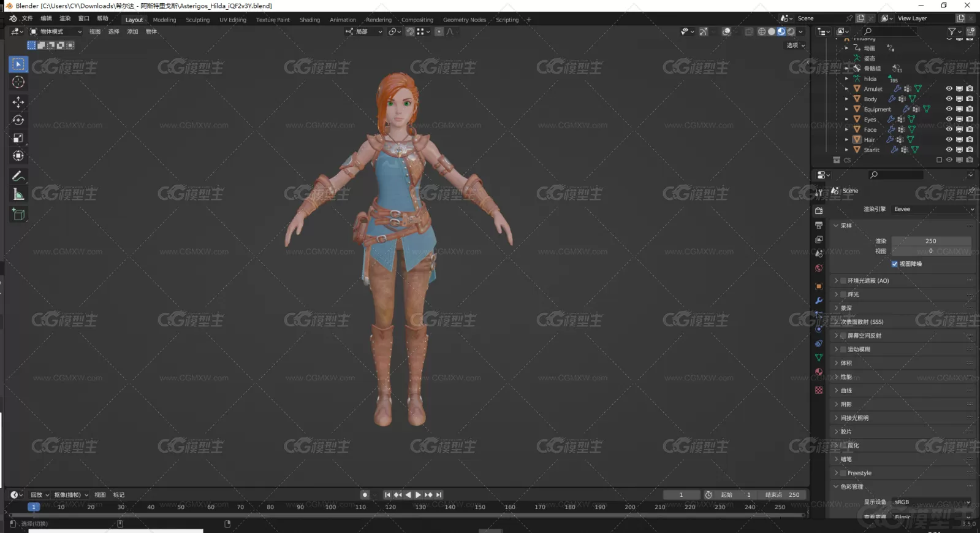Open the Render properties tab
980x533 pixels.
[819, 211]
